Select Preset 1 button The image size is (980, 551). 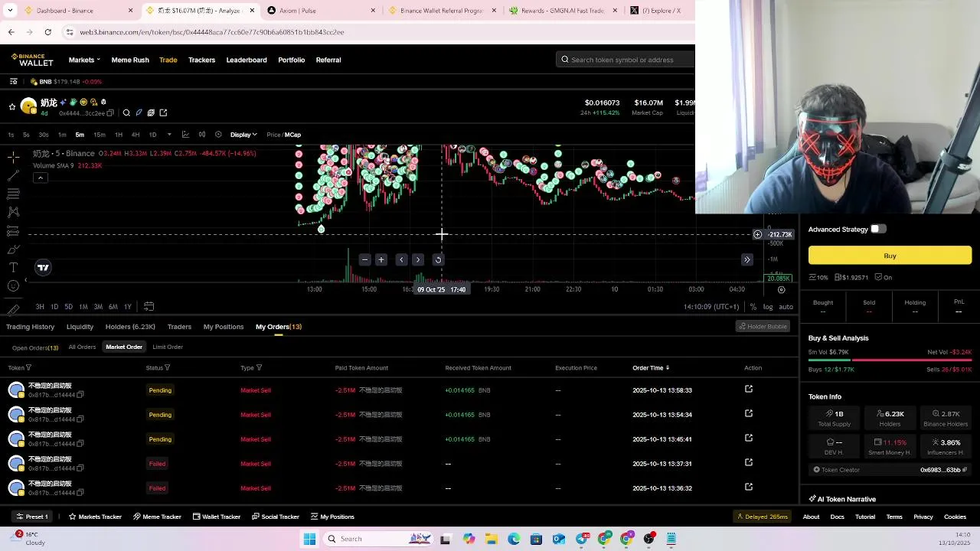tap(31, 517)
